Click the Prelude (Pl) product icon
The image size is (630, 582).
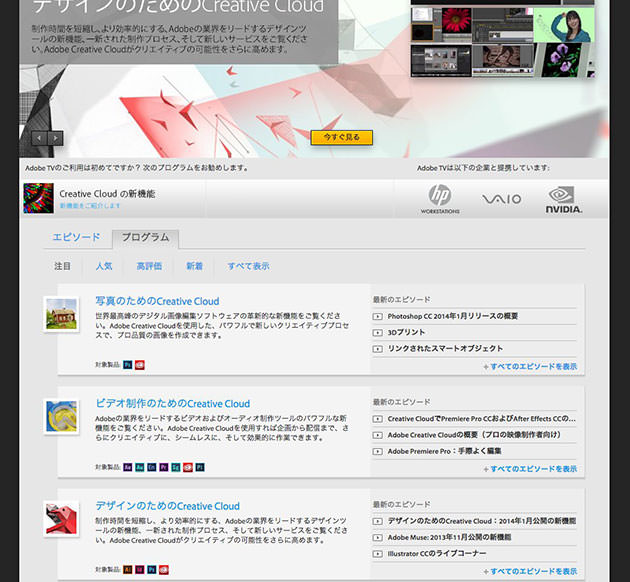click(200, 467)
